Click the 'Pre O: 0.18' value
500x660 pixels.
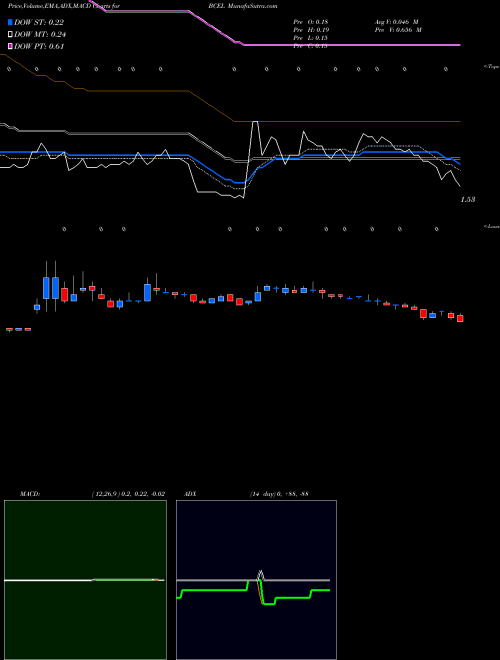311,22
